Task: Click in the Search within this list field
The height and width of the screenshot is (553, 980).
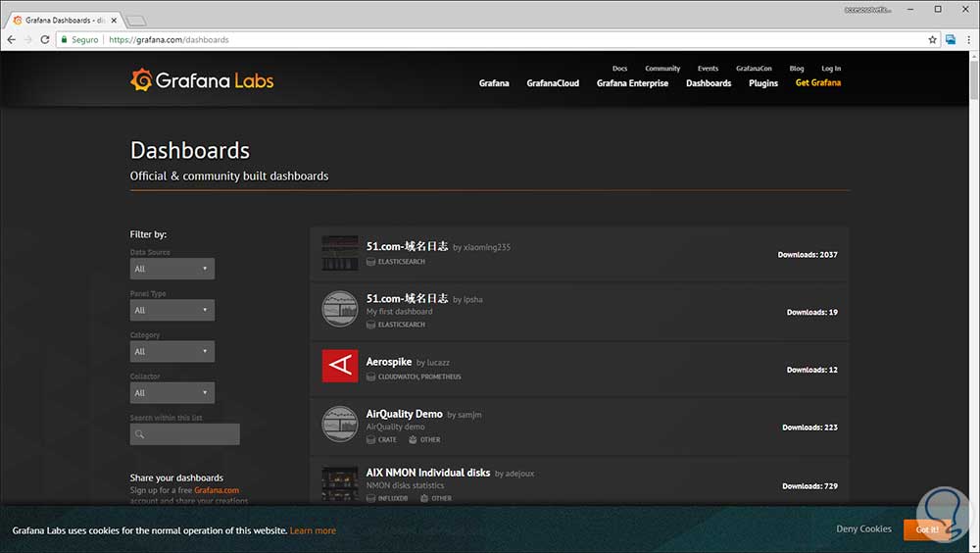Action: (184, 434)
